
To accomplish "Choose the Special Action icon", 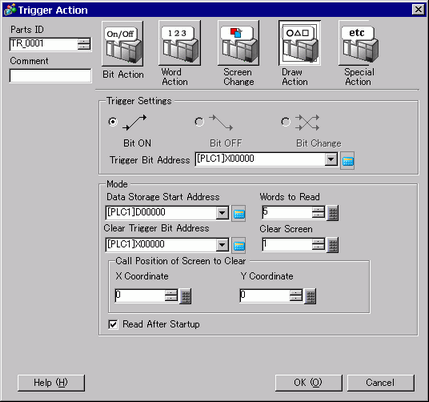I will [x=359, y=43].
